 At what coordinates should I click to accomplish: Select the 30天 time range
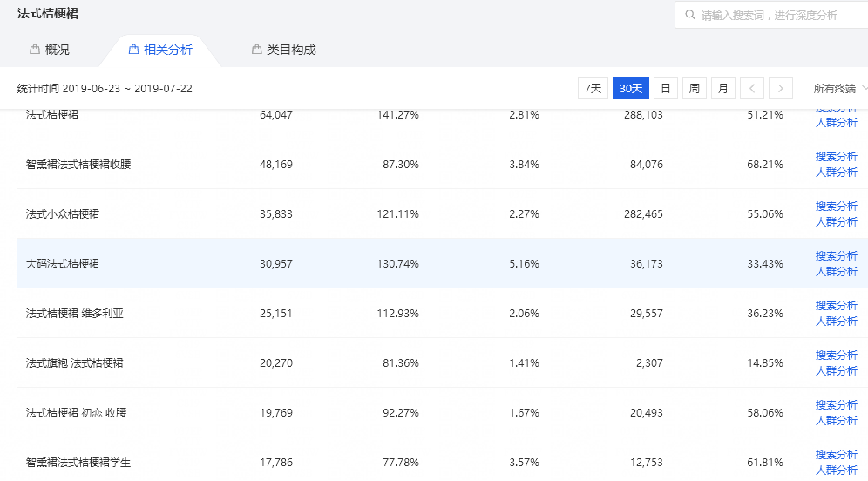pos(631,88)
